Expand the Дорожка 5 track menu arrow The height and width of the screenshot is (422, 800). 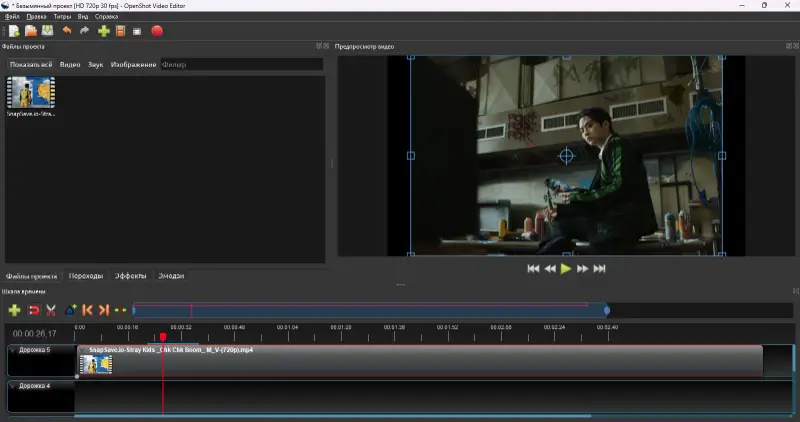13,350
